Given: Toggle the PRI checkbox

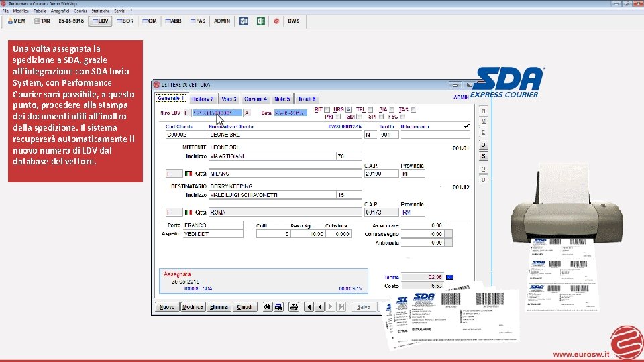Looking at the screenshot, I should click(x=337, y=117).
